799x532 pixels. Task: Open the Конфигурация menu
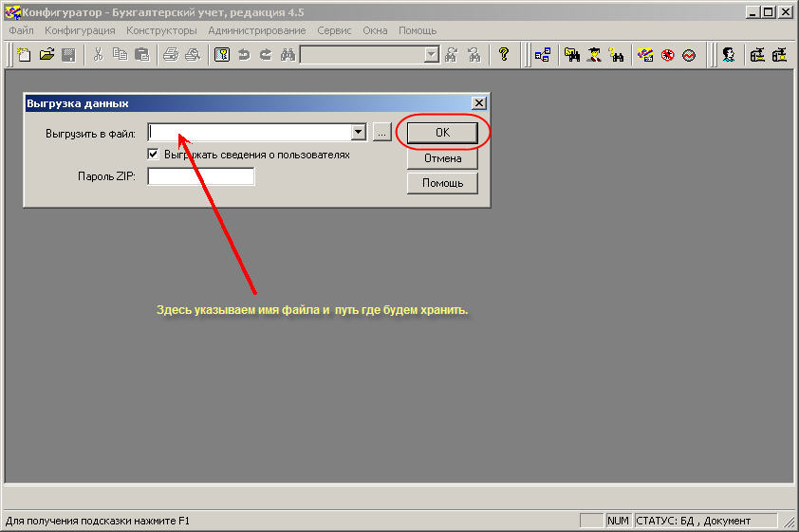[80, 30]
